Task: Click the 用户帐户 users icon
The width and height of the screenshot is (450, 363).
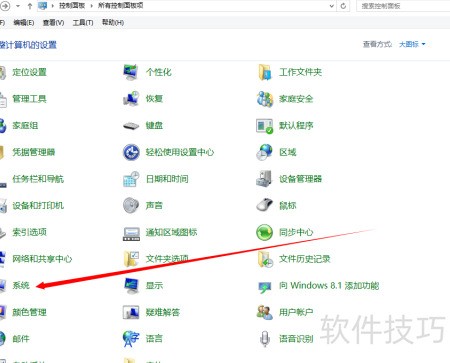Action: coord(265,312)
